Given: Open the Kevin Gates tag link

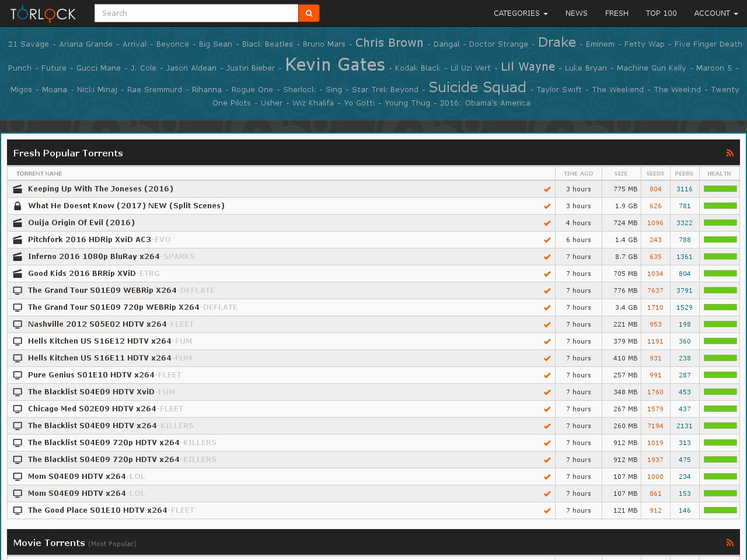Looking at the screenshot, I should pos(335,65).
